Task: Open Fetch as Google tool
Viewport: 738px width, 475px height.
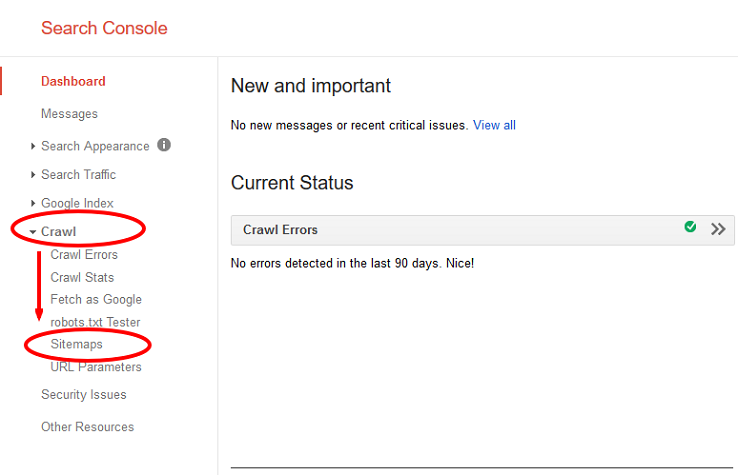Action: pyautogui.click(x=96, y=300)
